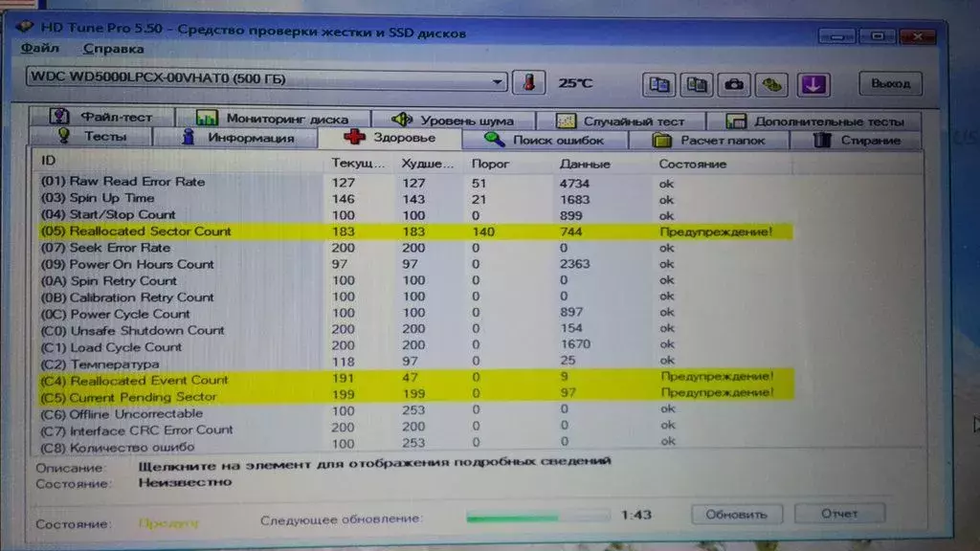Sort by the ID column header

tap(49, 161)
